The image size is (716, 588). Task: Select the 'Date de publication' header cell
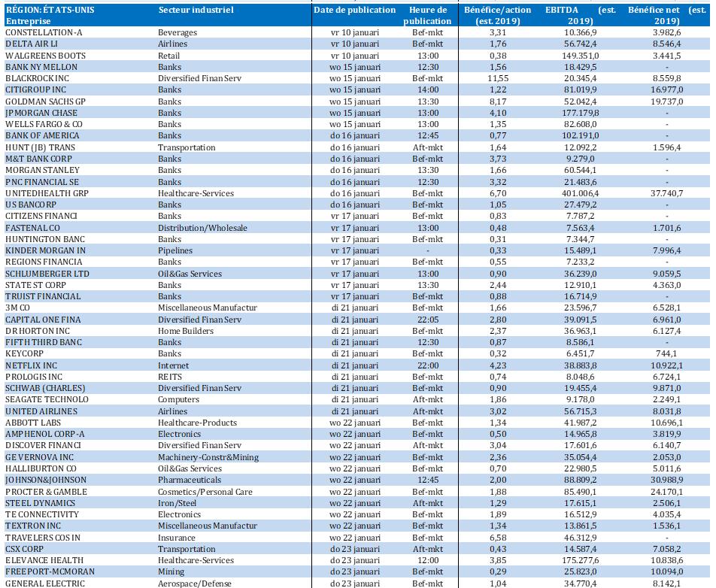coord(354,11)
